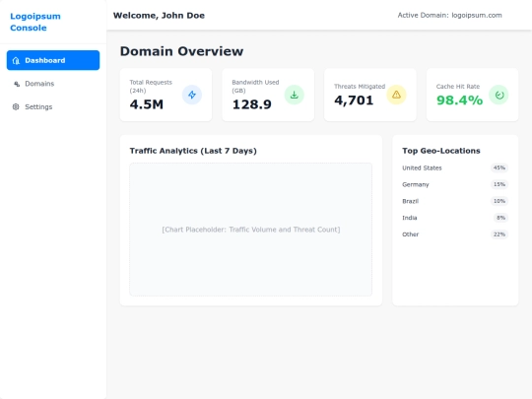Click the 10% badge
This screenshot has width=532, height=399.
499,201
